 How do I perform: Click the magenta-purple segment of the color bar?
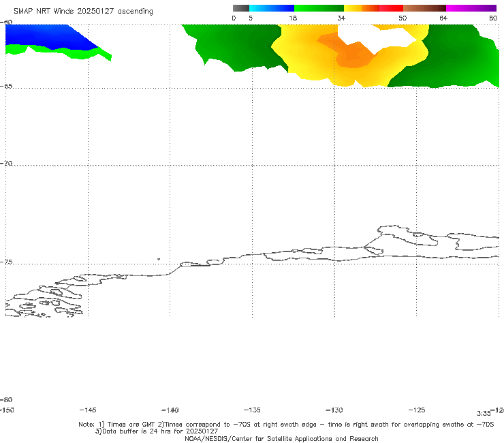coord(471,8)
